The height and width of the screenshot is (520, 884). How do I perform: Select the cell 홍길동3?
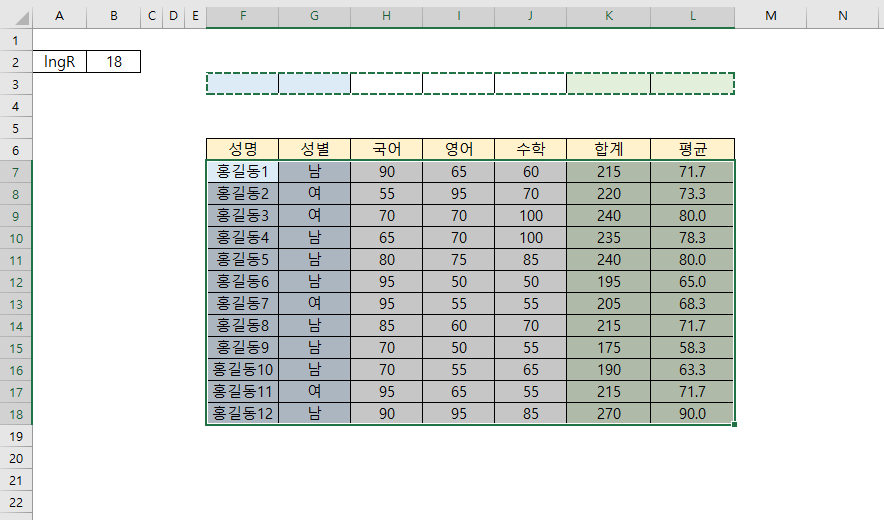coord(242,215)
